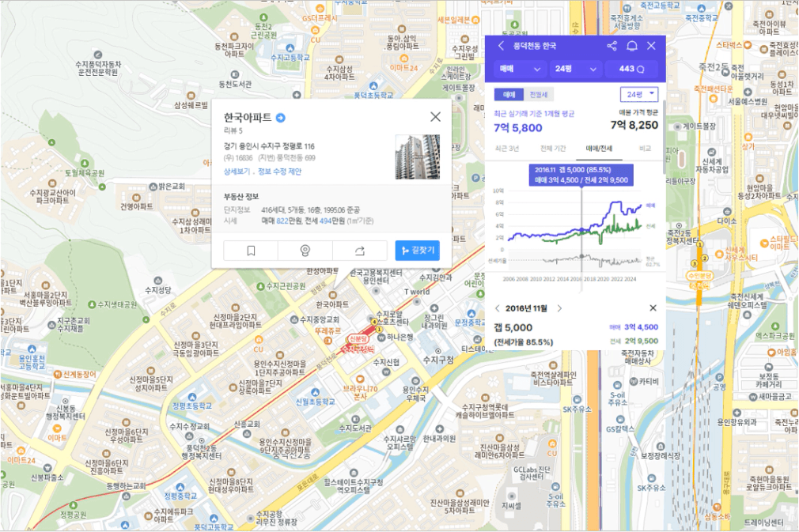This screenshot has height=532, width=799.
Task: Share 한국아파트 via the popup share icon
Action: [360, 251]
